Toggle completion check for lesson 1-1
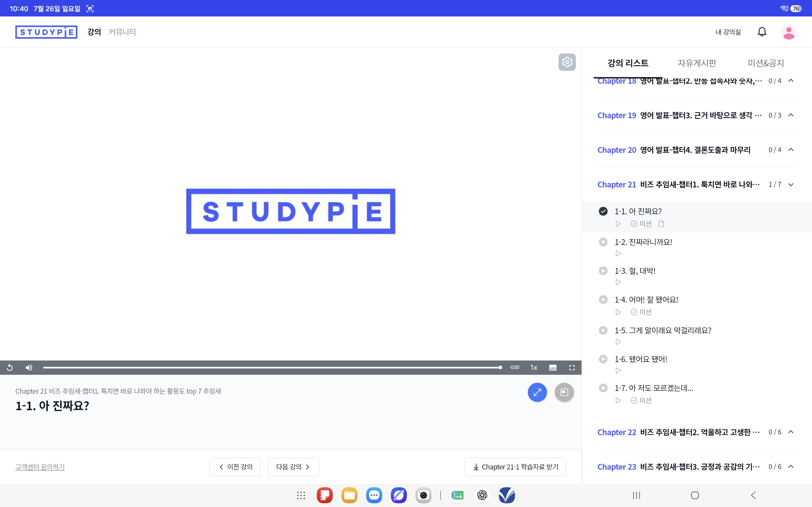 603,211
